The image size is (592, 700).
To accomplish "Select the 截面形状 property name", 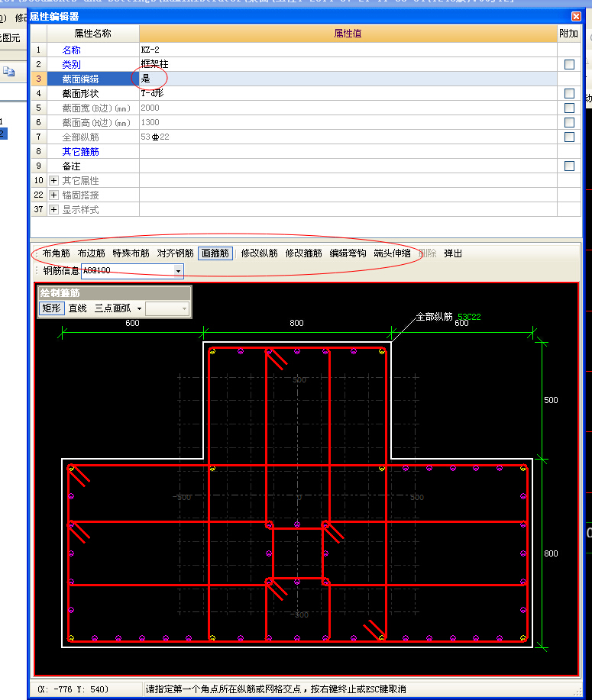I will click(80, 93).
